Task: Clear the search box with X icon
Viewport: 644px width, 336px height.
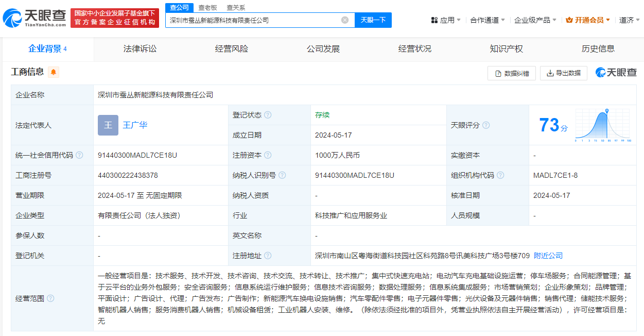Action: (x=345, y=20)
